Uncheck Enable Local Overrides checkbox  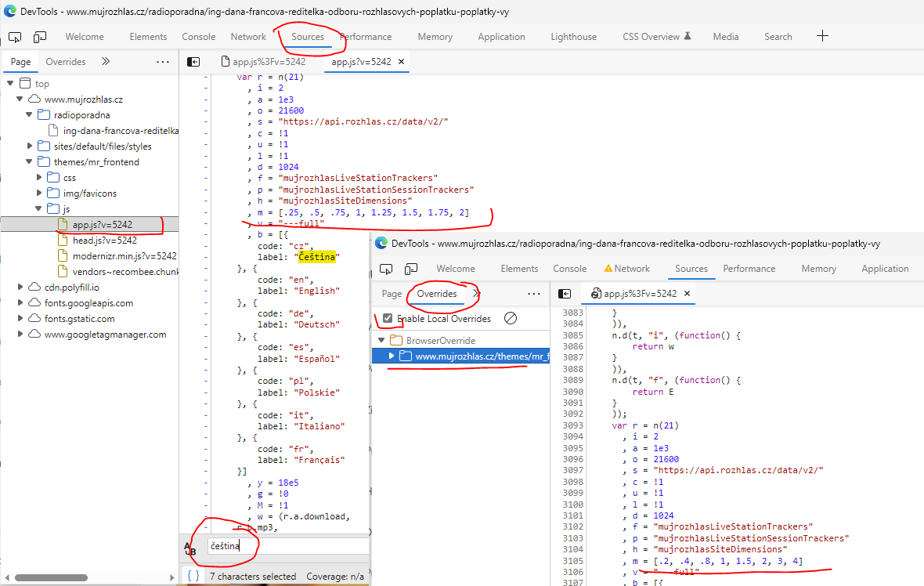(387, 319)
